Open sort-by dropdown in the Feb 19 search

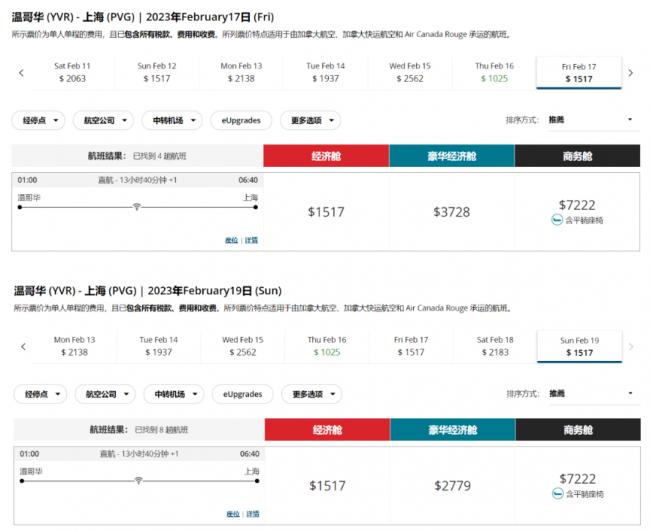pos(594,394)
